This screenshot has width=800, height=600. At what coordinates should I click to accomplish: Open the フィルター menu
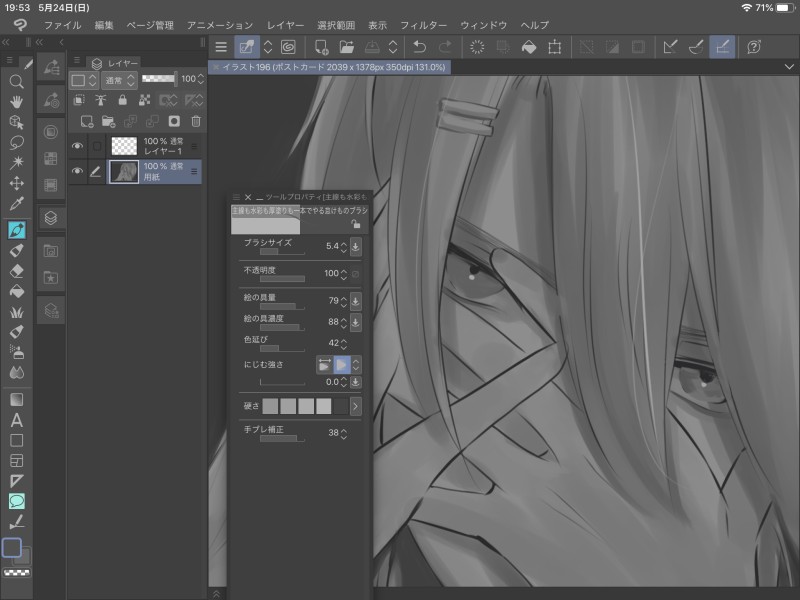(x=423, y=24)
